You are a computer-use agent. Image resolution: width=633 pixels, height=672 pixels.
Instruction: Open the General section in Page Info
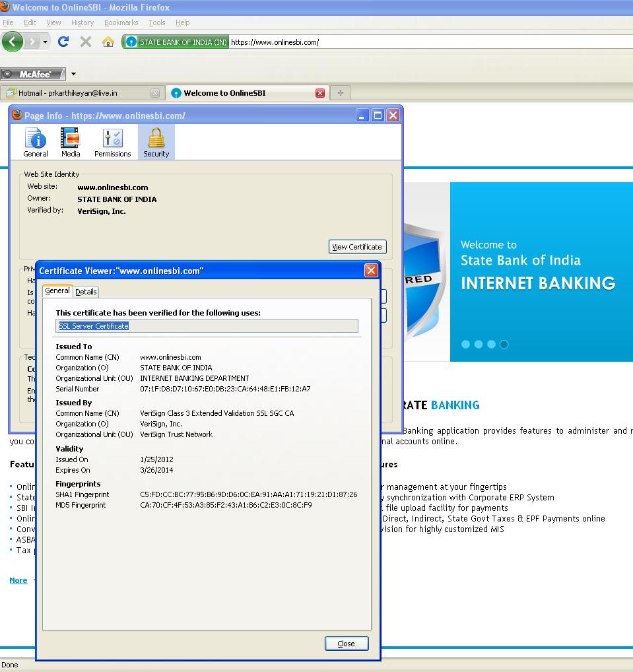[x=36, y=143]
